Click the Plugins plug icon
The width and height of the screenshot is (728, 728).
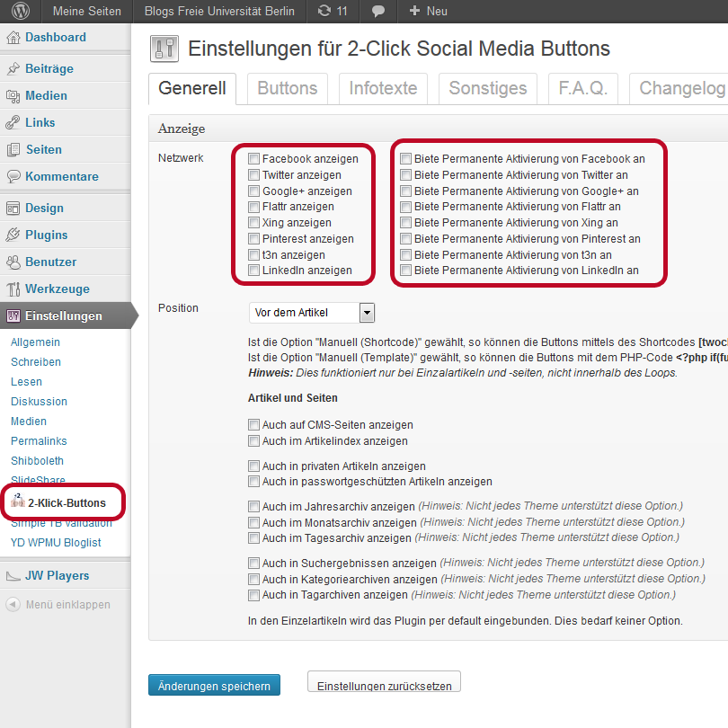pyautogui.click(x=13, y=235)
